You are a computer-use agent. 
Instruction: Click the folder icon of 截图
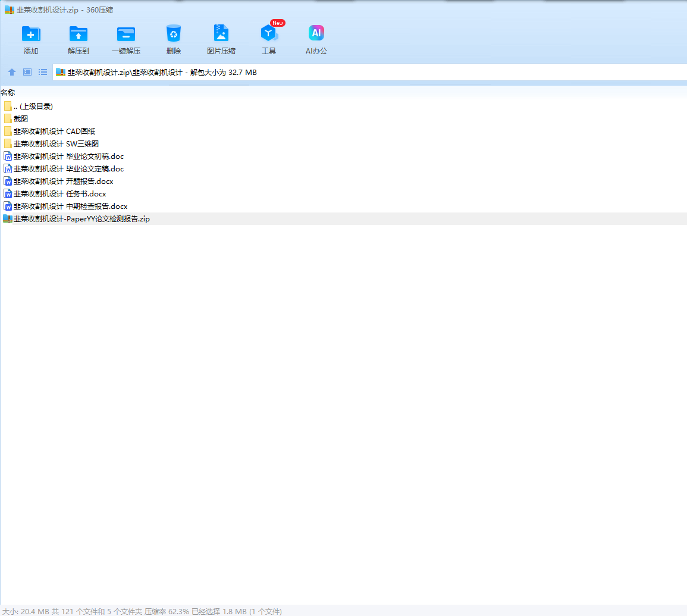click(8, 119)
